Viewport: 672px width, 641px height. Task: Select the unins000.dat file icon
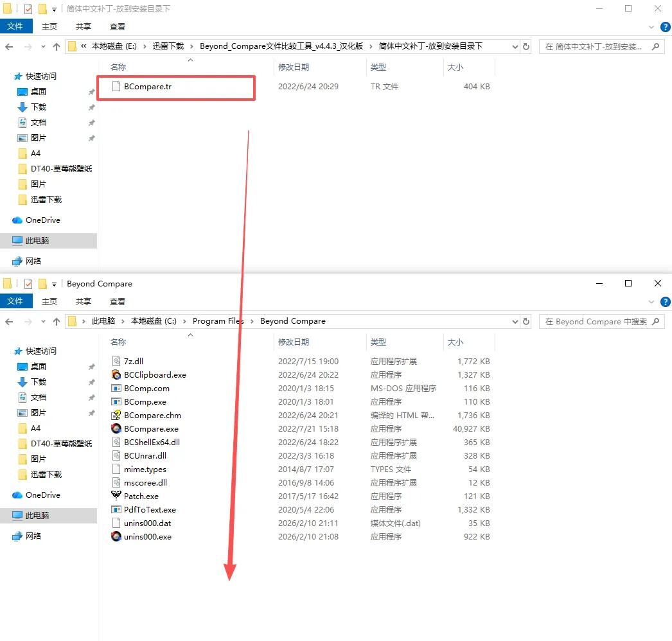click(x=116, y=523)
